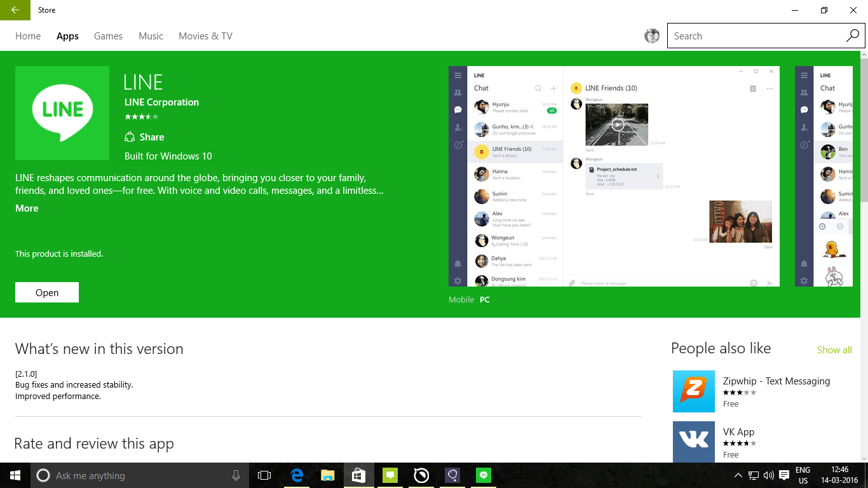Click the People also like heading

(x=721, y=348)
